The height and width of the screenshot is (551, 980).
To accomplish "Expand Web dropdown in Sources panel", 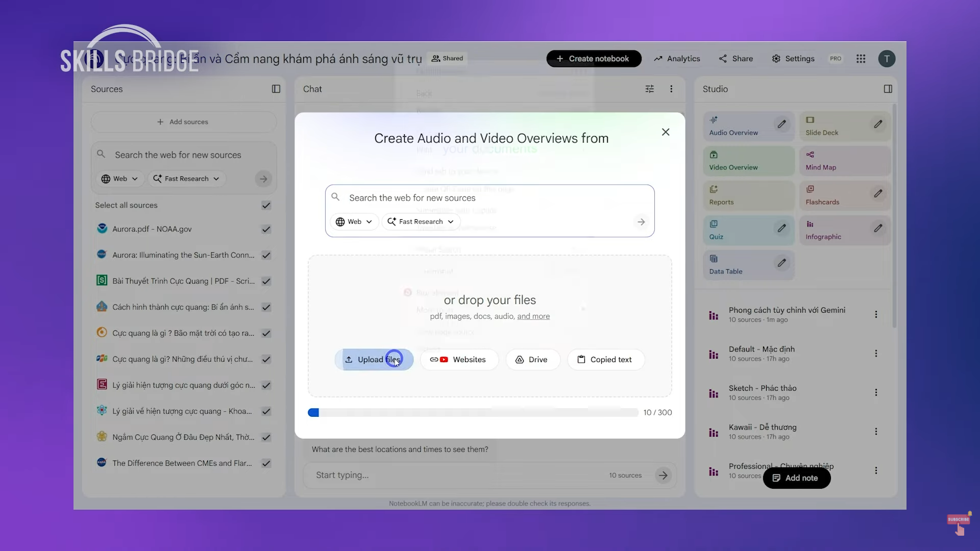I will tap(119, 179).
